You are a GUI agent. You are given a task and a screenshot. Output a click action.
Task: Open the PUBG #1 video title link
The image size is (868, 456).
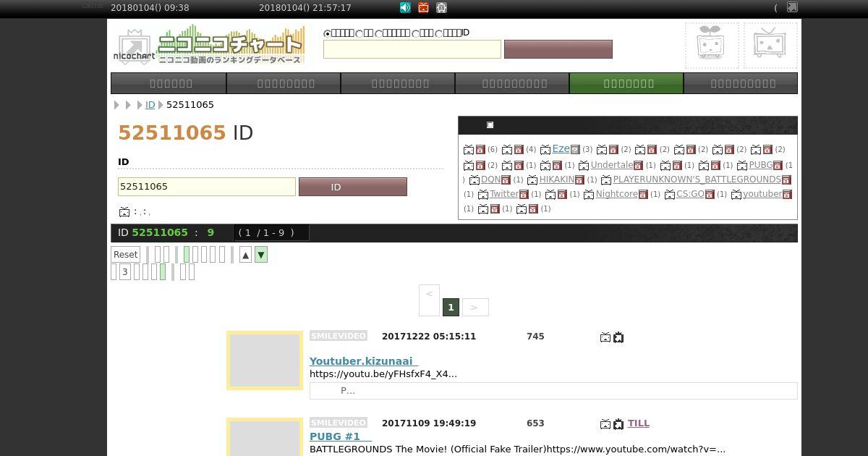coord(341,436)
